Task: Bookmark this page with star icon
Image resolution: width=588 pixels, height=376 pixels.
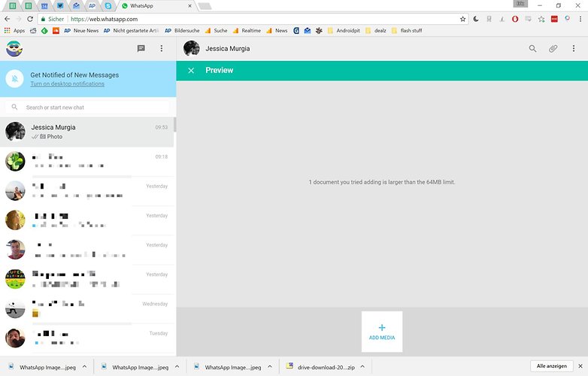Action: (x=462, y=19)
